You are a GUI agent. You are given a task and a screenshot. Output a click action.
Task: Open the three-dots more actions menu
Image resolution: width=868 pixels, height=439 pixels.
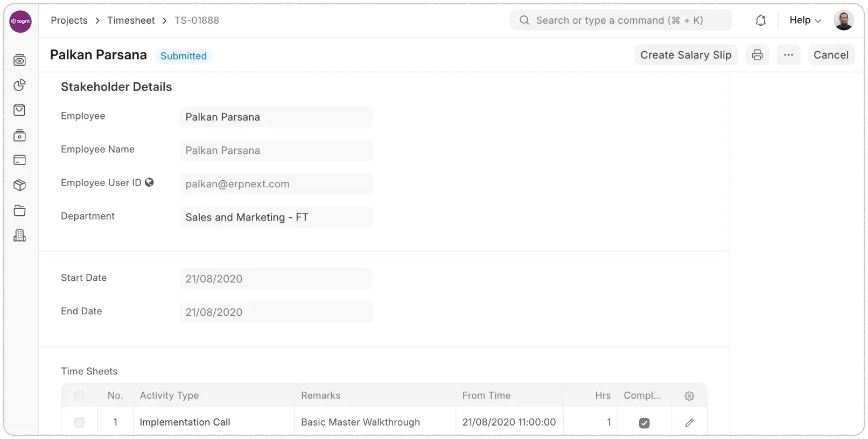tap(788, 55)
